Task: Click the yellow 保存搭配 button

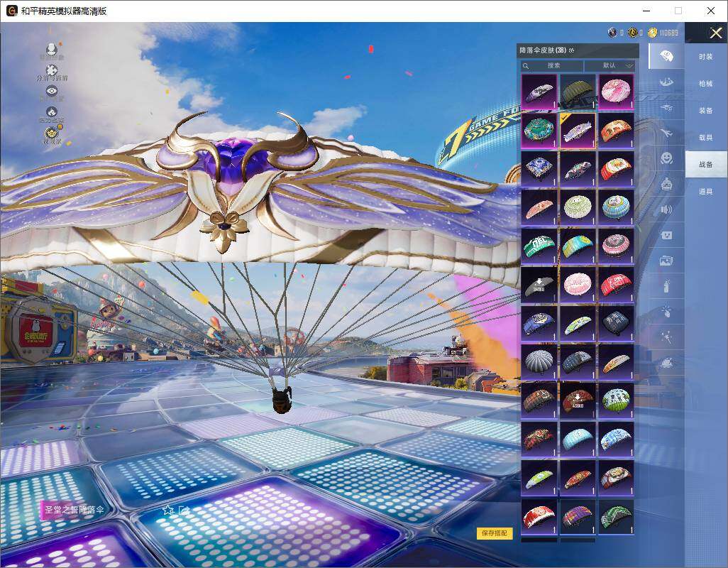Action: pyautogui.click(x=495, y=533)
